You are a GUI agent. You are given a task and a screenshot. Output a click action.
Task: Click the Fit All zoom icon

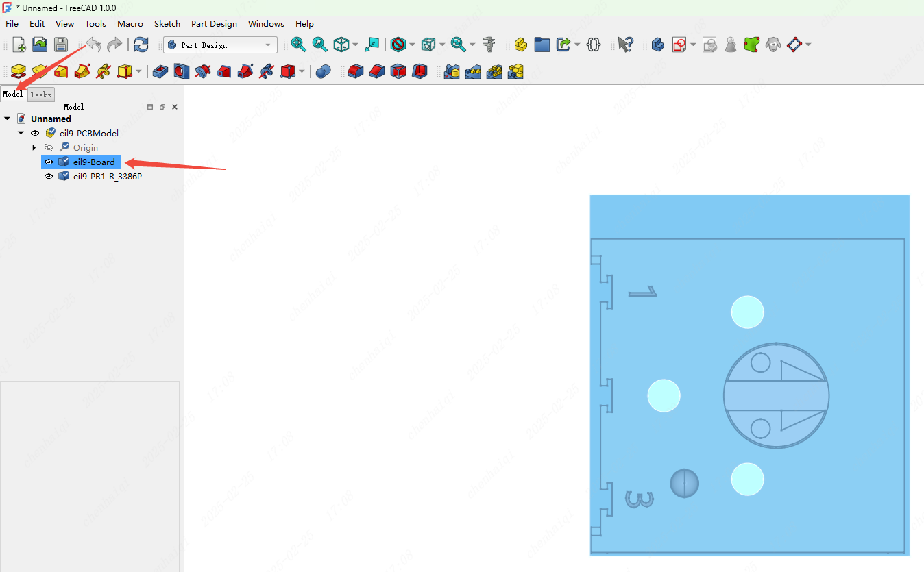tap(298, 45)
